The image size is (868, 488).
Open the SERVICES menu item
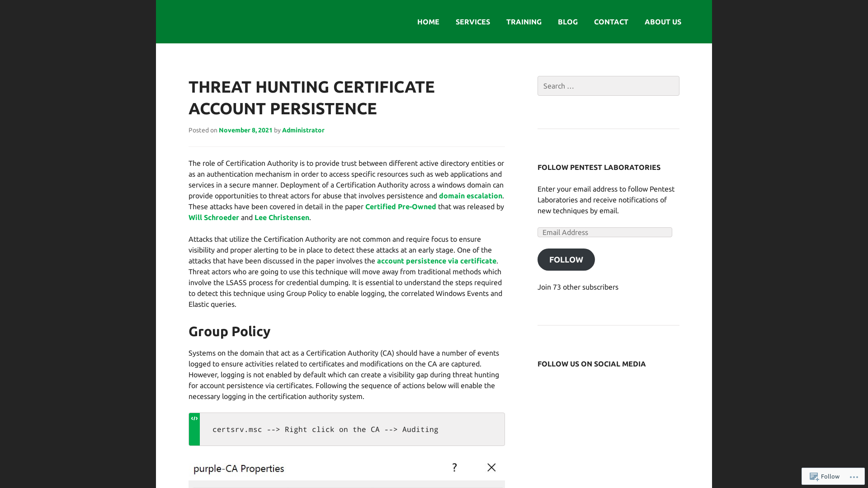click(x=472, y=22)
